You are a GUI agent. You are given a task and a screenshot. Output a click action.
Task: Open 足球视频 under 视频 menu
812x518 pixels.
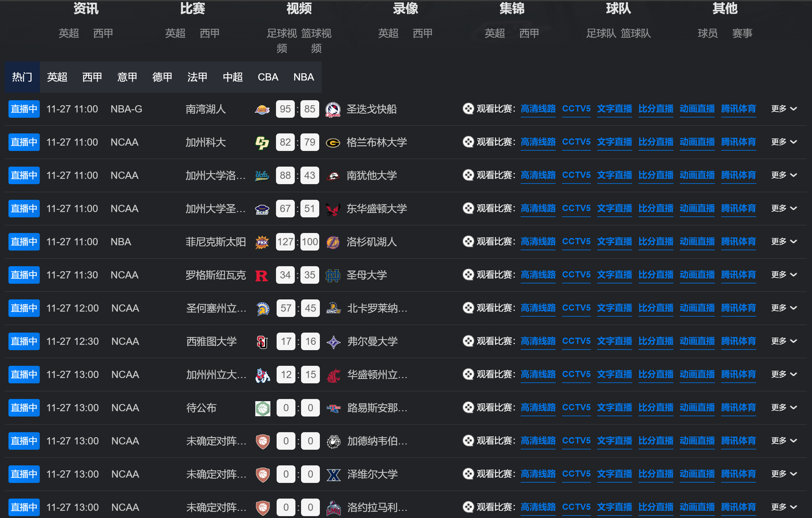click(282, 41)
